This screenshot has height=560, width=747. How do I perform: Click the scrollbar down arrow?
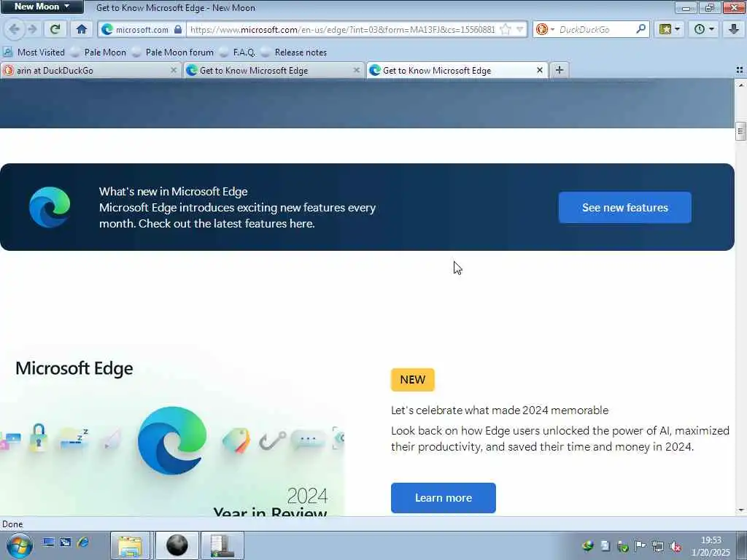[x=740, y=510]
